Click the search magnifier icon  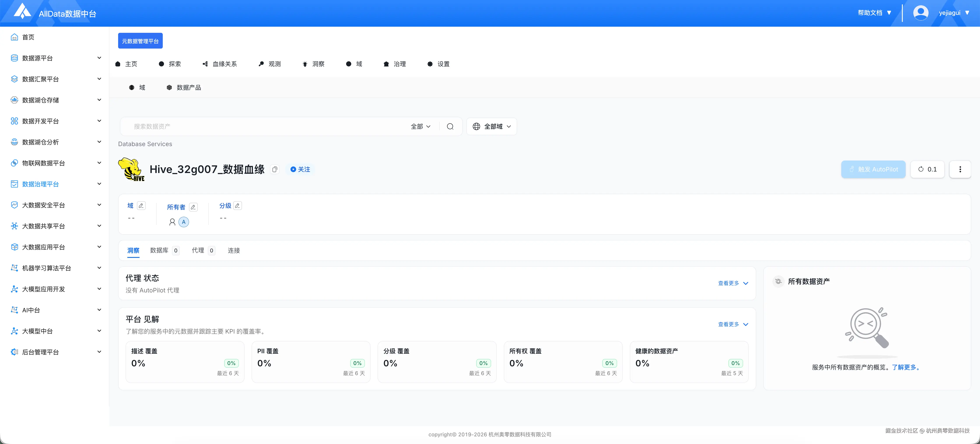[450, 127]
